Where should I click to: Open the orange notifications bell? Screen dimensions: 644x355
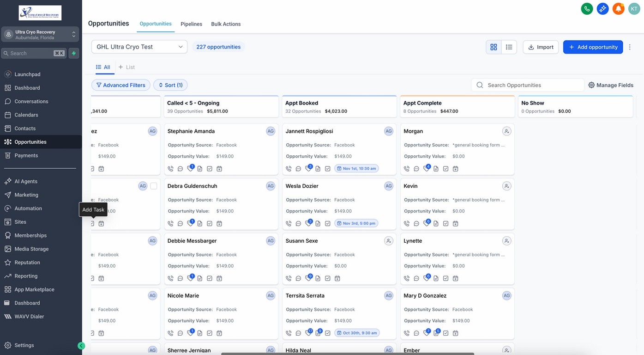[618, 8]
